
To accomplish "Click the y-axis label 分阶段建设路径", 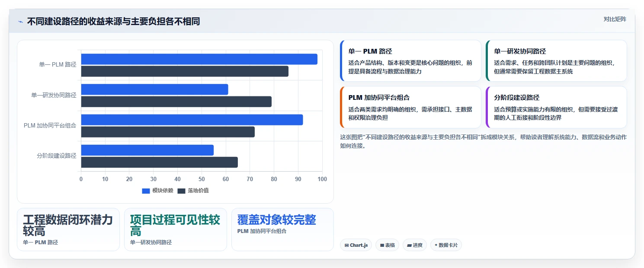I will coord(57,156).
